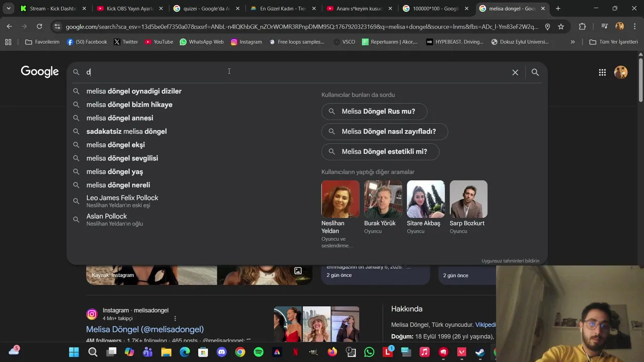Open a new browser tab
Screen dimensions: 644x362
pos(558,9)
